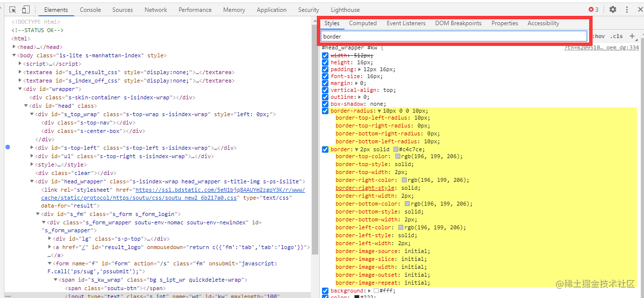Disable the padding property checkbox

tap(325, 70)
